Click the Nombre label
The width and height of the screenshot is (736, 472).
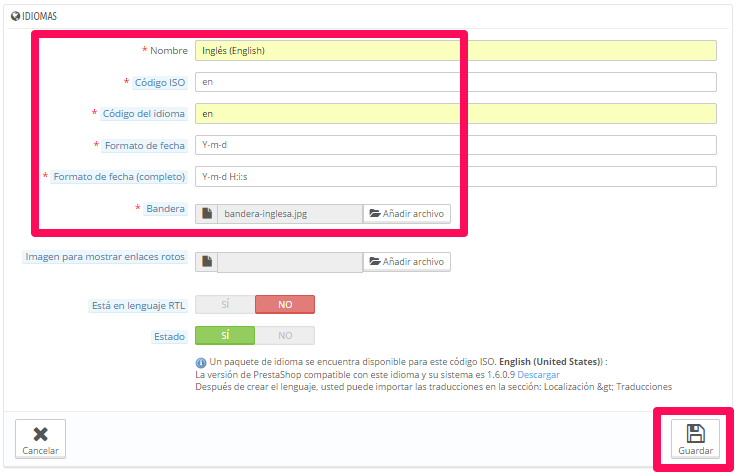pyautogui.click(x=169, y=51)
